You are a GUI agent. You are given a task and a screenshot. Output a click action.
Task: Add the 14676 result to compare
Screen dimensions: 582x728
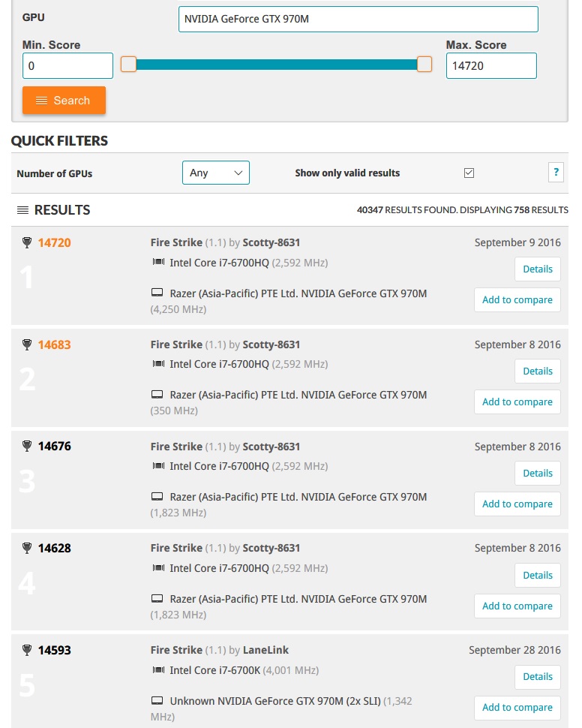point(517,504)
